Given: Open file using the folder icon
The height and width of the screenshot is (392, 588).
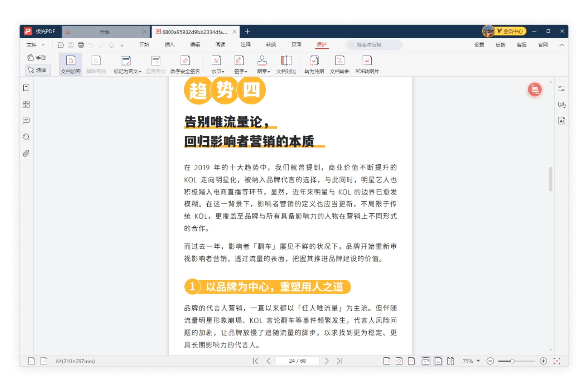Looking at the screenshot, I should (60, 45).
